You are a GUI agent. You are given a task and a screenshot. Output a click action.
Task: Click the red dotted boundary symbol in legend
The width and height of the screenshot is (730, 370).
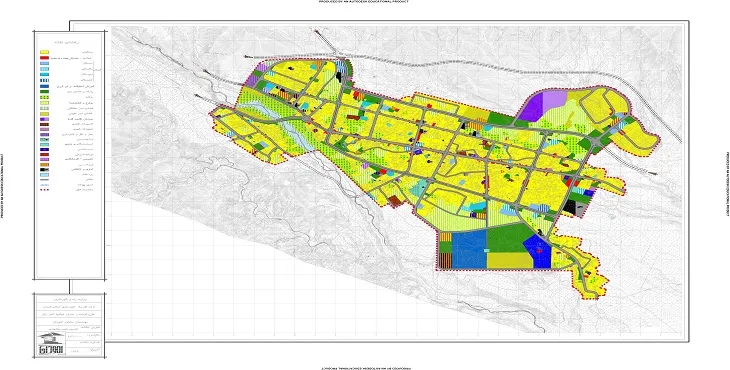pos(45,190)
